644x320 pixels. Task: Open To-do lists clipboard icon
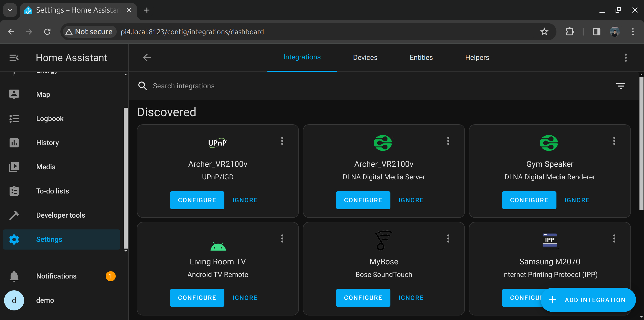pos(14,191)
